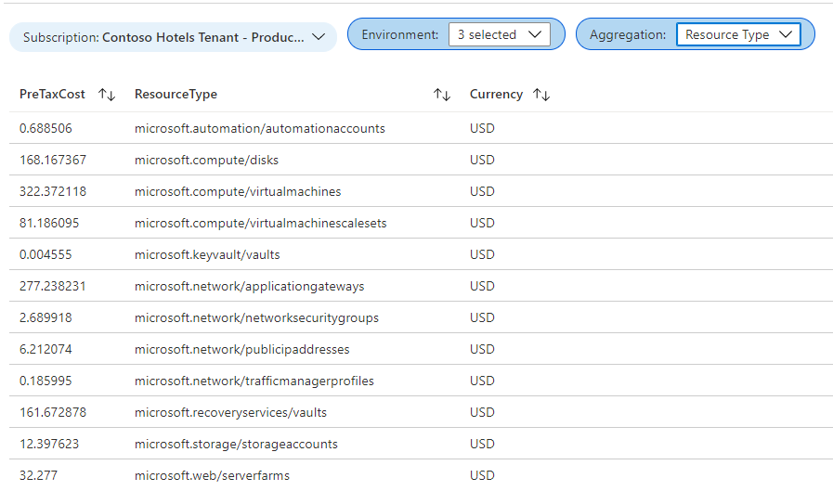833x504 pixels.
Task: Select the microsoft.network/applicationgateways cell
Action: coord(250,286)
